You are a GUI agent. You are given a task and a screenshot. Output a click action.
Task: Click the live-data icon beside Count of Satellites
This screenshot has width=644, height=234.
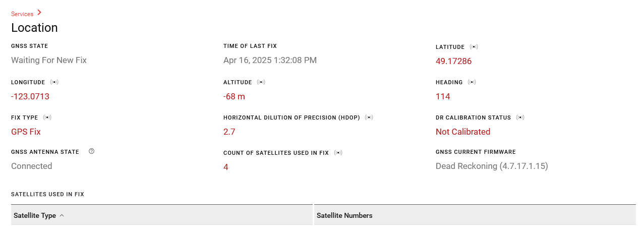338,153
